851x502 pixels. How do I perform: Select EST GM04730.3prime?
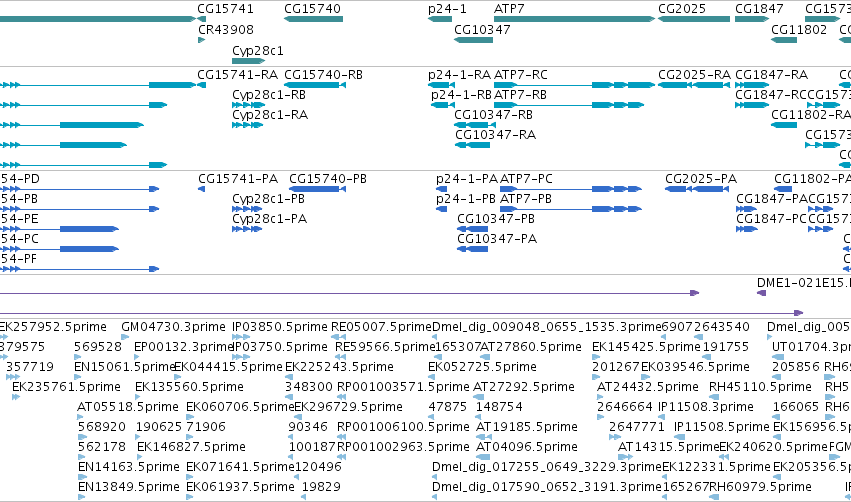point(173,327)
